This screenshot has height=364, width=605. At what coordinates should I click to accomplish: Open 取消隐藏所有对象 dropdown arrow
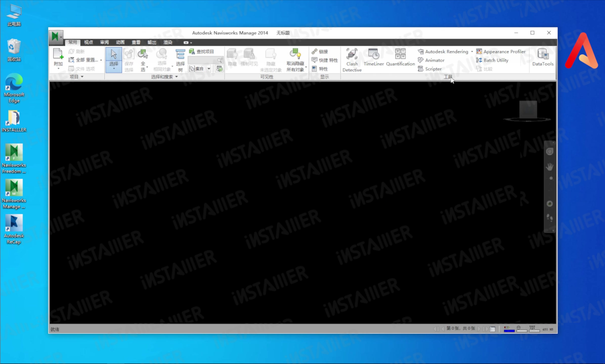coord(306,67)
